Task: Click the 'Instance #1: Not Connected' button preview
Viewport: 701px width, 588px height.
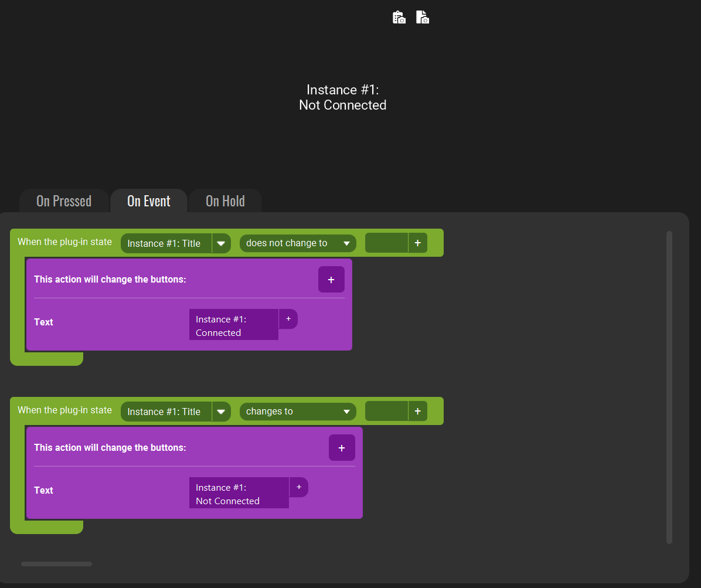Action: (x=342, y=97)
